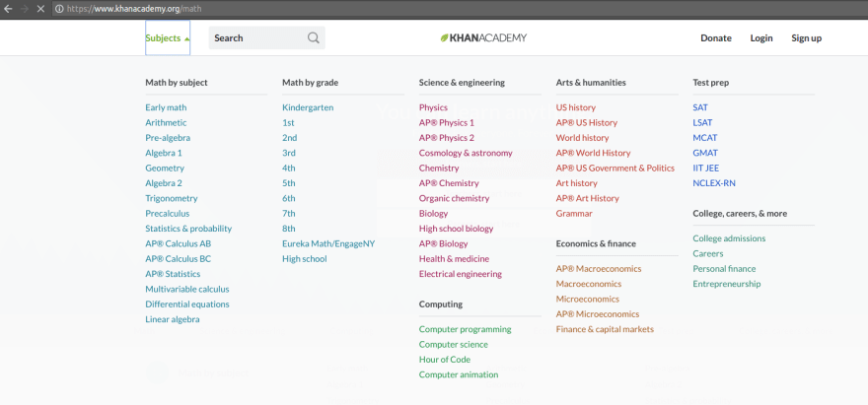This screenshot has height=405, width=868.
Task: Open Multivariable calculus
Action: (187, 289)
